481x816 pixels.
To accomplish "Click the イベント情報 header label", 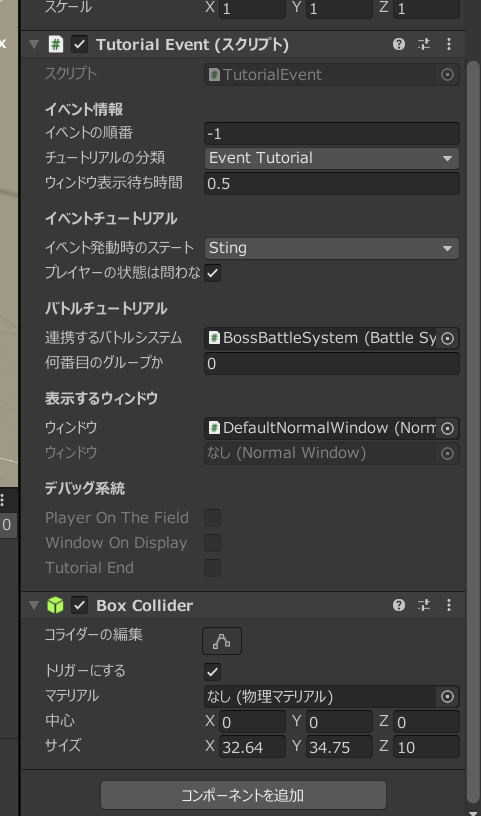I will 84,110.
